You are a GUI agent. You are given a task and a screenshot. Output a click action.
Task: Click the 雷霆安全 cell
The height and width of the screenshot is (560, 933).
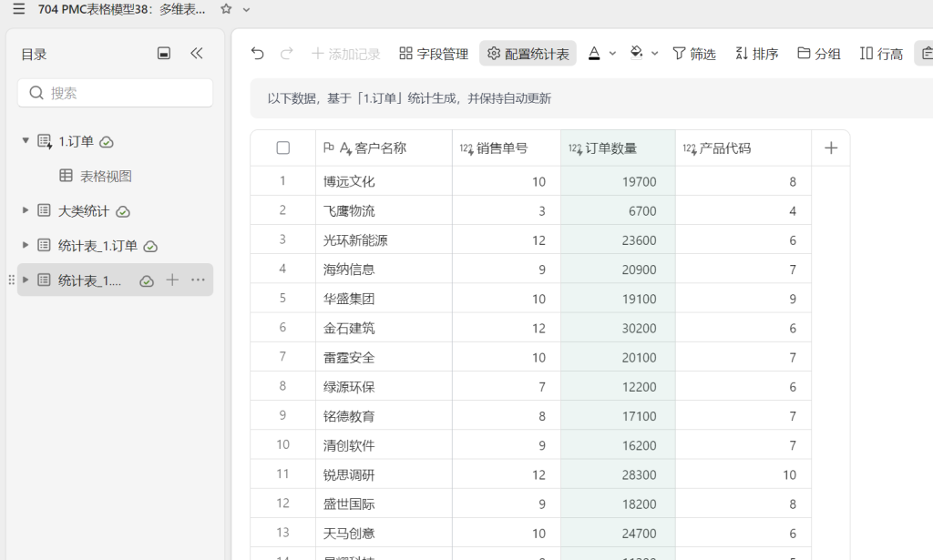coord(384,357)
